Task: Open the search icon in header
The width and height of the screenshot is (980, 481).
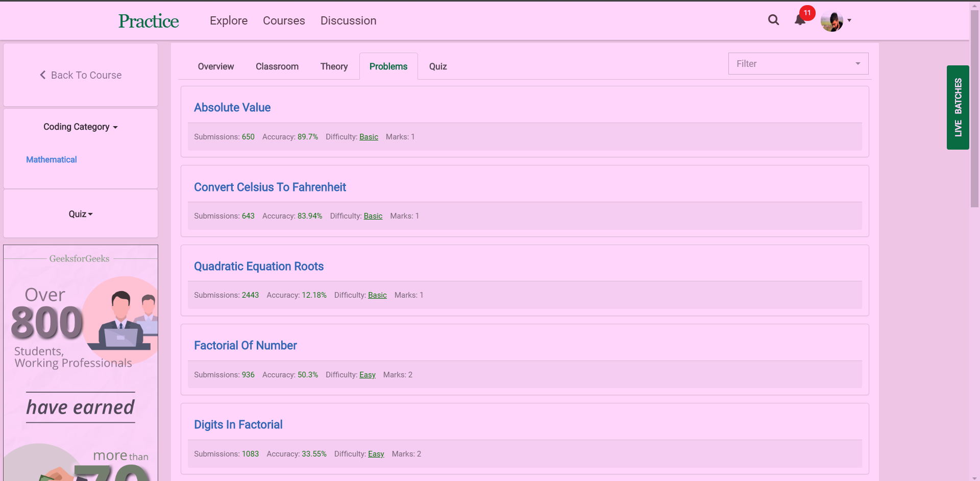Action: point(773,20)
